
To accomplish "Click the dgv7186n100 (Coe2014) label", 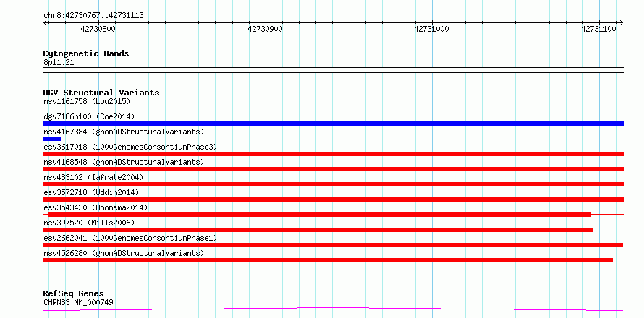I will (x=89, y=116).
